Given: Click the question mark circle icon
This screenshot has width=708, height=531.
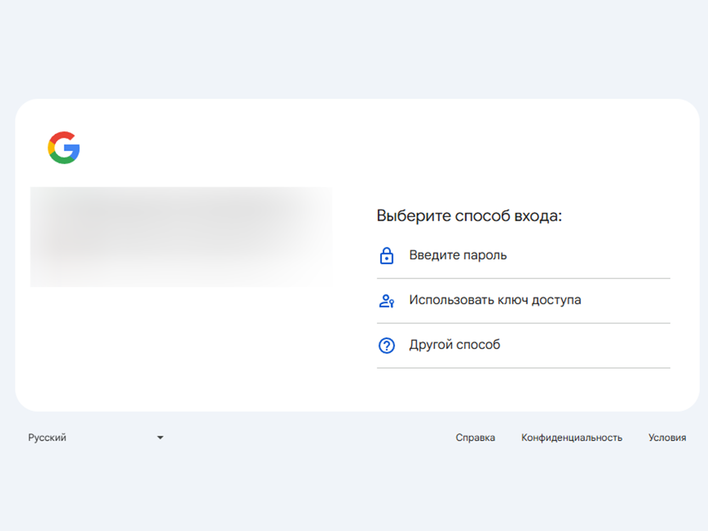Looking at the screenshot, I should tap(387, 345).
